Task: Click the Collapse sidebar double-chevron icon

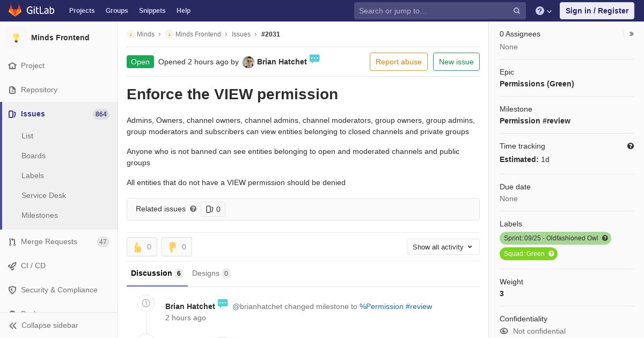Action: click(x=13, y=326)
